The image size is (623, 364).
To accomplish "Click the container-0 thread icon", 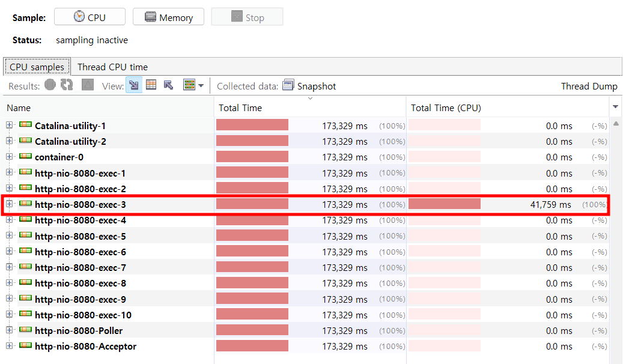I will click(25, 157).
